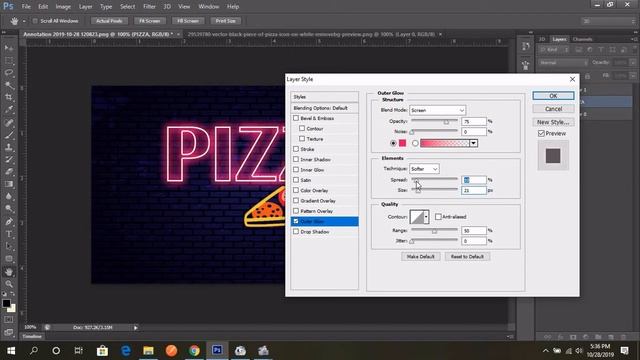Enable the Inner Glow checkbox
Viewport: 640px width, 360px height.
point(296,169)
